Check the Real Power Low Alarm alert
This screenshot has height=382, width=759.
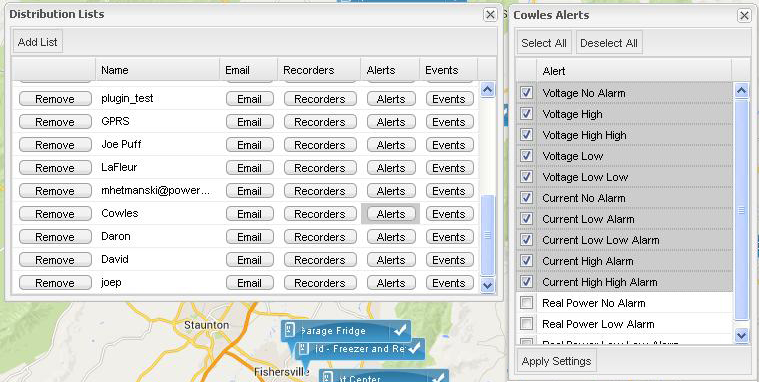coord(526,324)
